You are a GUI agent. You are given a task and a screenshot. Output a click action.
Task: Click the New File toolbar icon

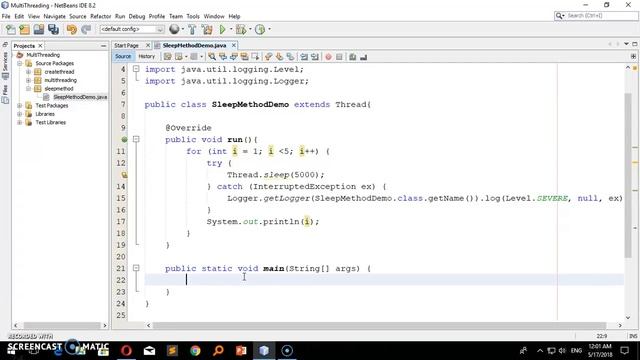pos(11,29)
